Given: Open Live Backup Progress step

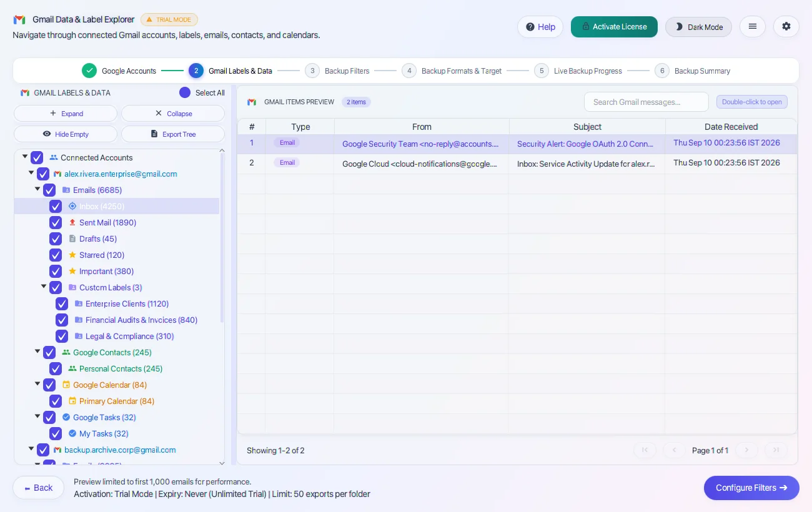Looking at the screenshot, I should tap(578, 71).
